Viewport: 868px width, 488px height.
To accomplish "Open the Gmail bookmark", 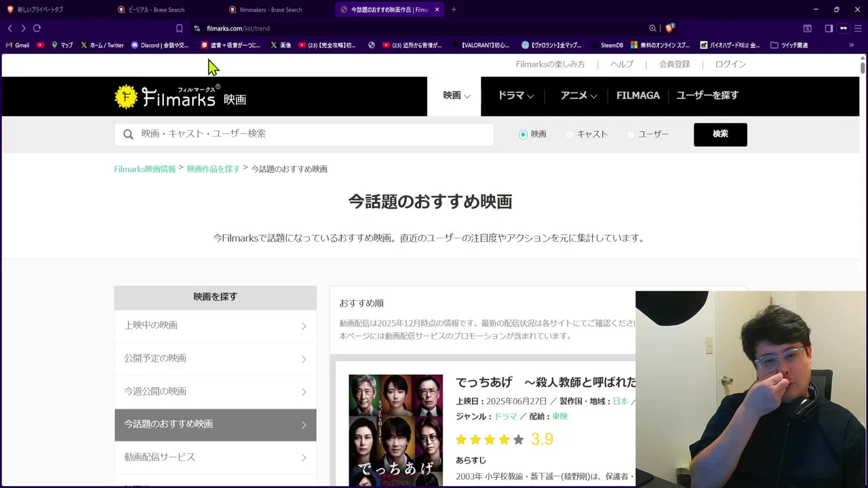I will tap(18, 45).
